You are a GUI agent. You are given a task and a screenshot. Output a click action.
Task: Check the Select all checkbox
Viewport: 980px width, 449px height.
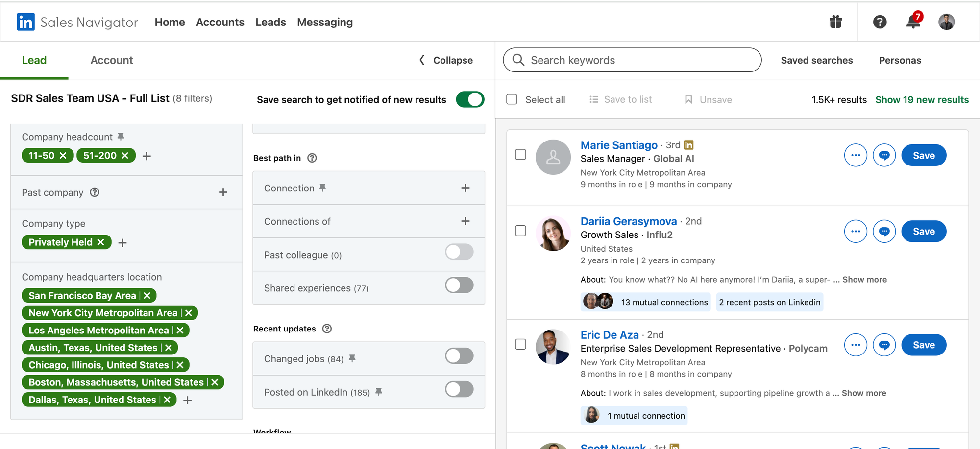pos(512,99)
